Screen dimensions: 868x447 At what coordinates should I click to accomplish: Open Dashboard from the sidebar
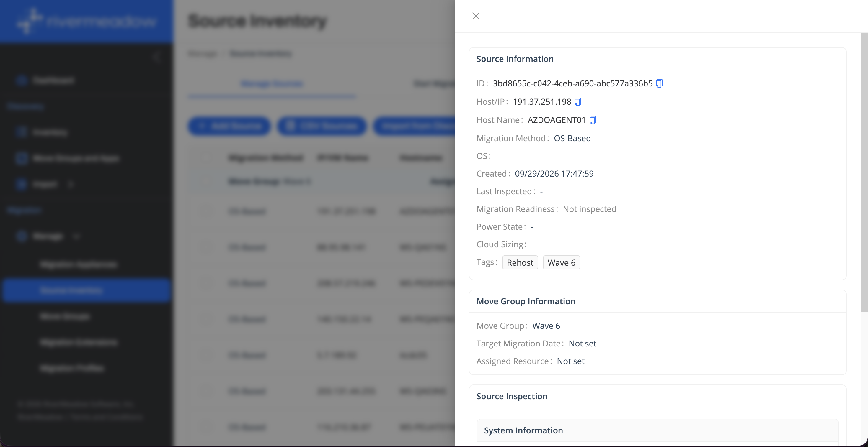[x=53, y=80]
